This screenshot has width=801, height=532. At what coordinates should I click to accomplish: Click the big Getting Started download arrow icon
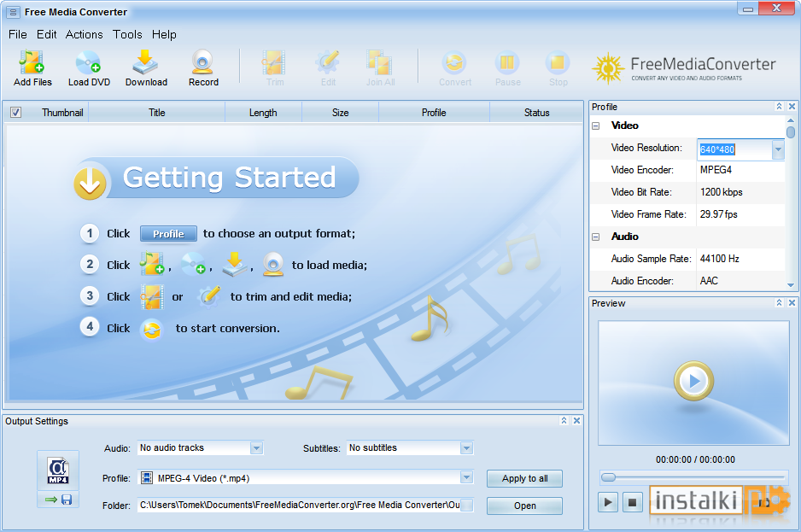90,182
